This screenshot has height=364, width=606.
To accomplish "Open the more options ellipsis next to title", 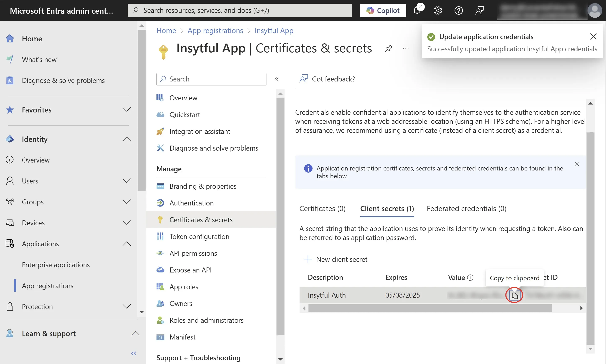I will (406, 48).
